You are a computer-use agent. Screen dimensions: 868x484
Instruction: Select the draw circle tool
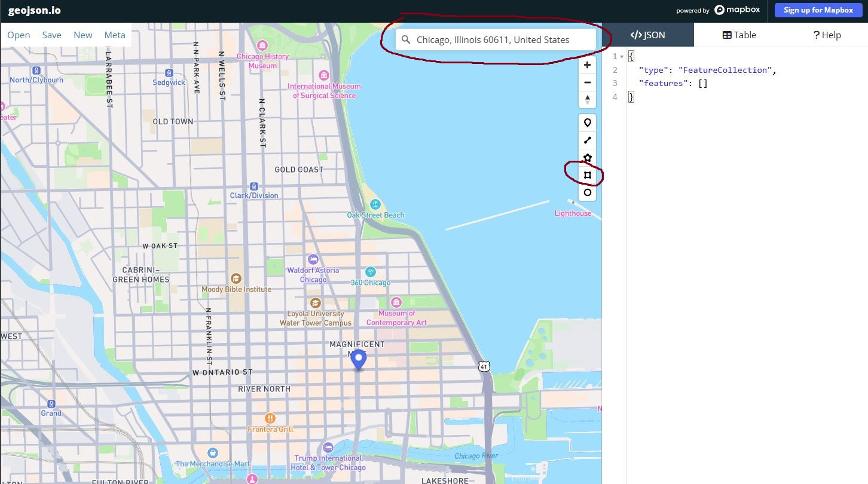tap(588, 192)
